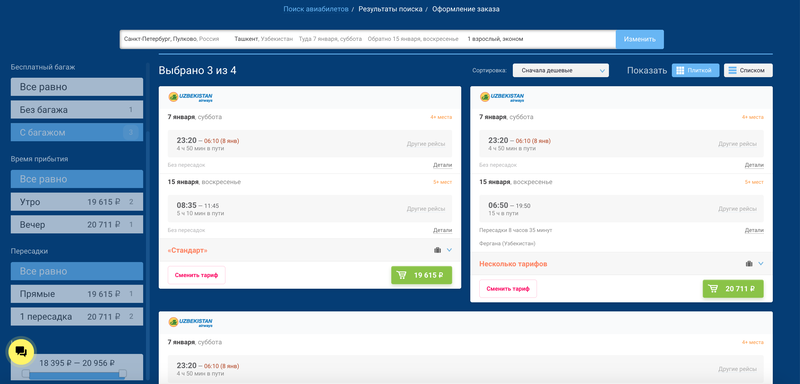
Task: Buy ticket for 19 615 ₽
Action: (421, 275)
